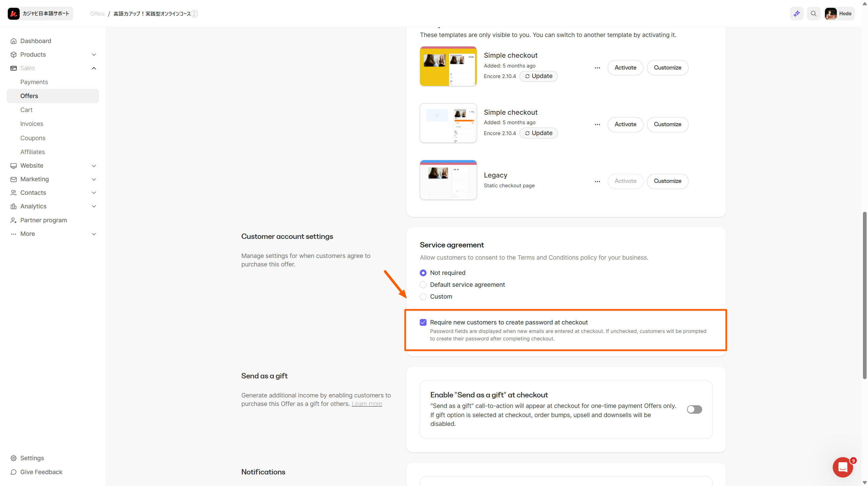Click the Settings gear icon

(x=14, y=458)
